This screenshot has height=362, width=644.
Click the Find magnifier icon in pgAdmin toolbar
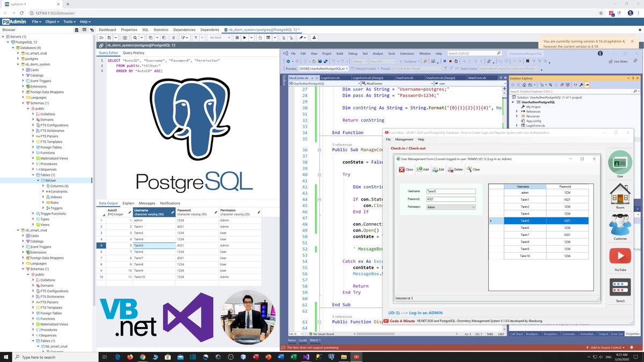135,38
